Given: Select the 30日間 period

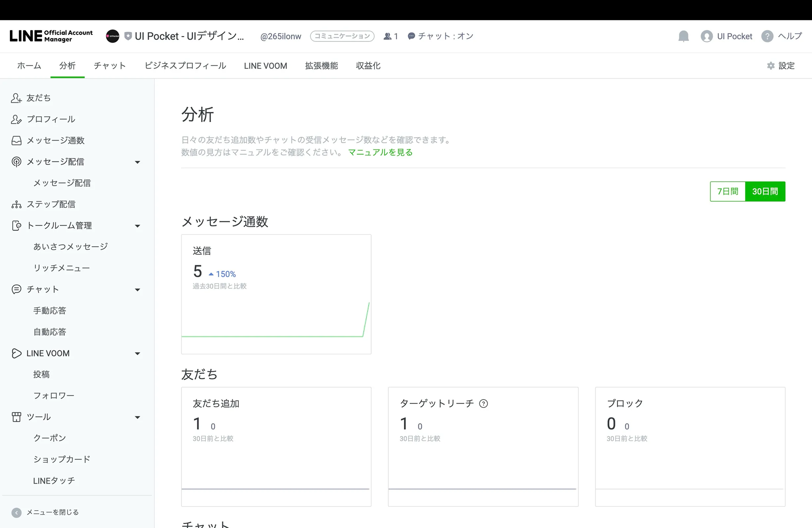Looking at the screenshot, I should coord(765,191).
